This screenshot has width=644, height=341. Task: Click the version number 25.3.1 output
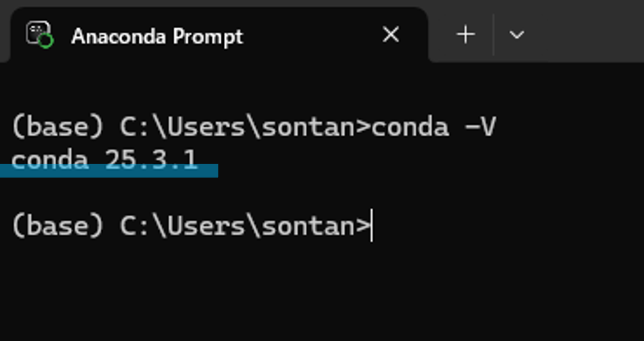(x=151, y=160)
